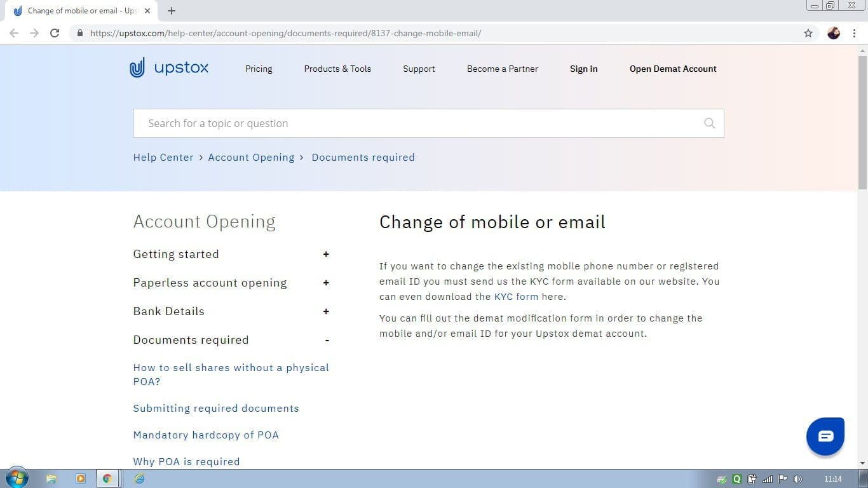The image size is (868, 488).
Task: Click the browser address bar URL
Action: 286,33
